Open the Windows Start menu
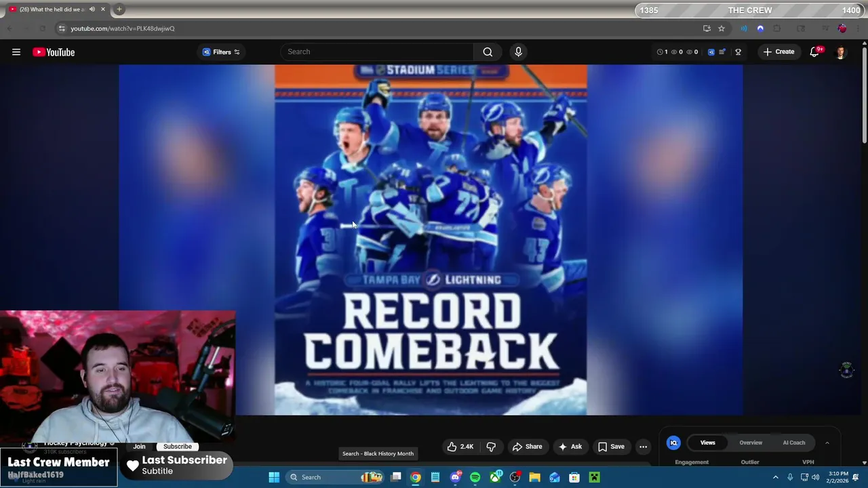Image resolution: width=868 pixels, height=488 pixels. (x=274, y=477)
